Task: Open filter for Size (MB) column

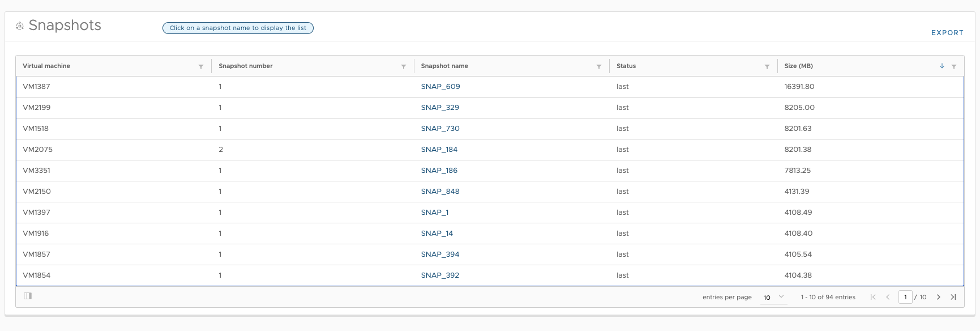Action: [x=954, y=67]
